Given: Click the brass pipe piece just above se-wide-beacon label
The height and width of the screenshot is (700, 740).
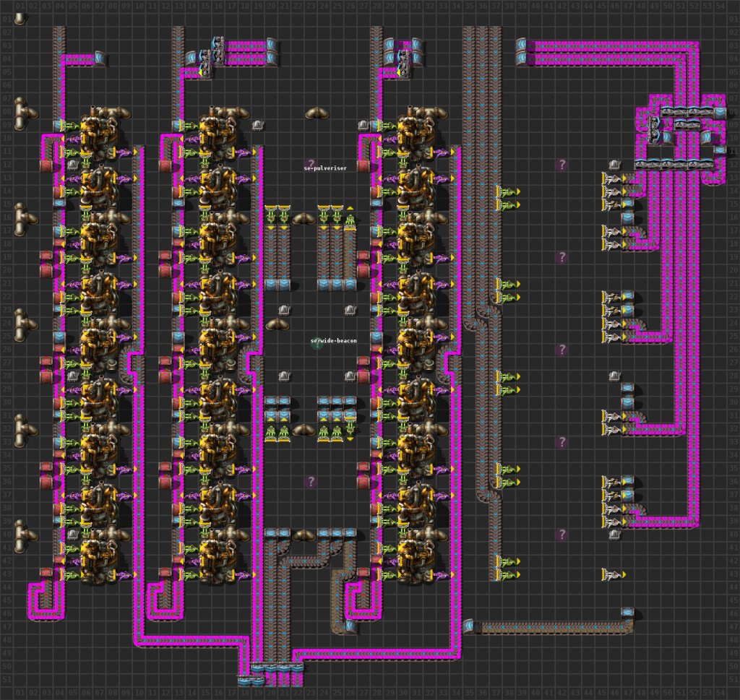Looking at the screenshot, I should [277, 324].
